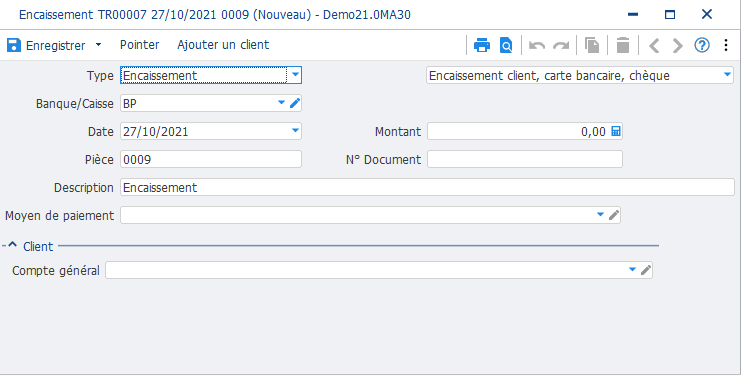Click the undo arrow icon
Viewport: 741px width, 376px height.
pos(537,46)
